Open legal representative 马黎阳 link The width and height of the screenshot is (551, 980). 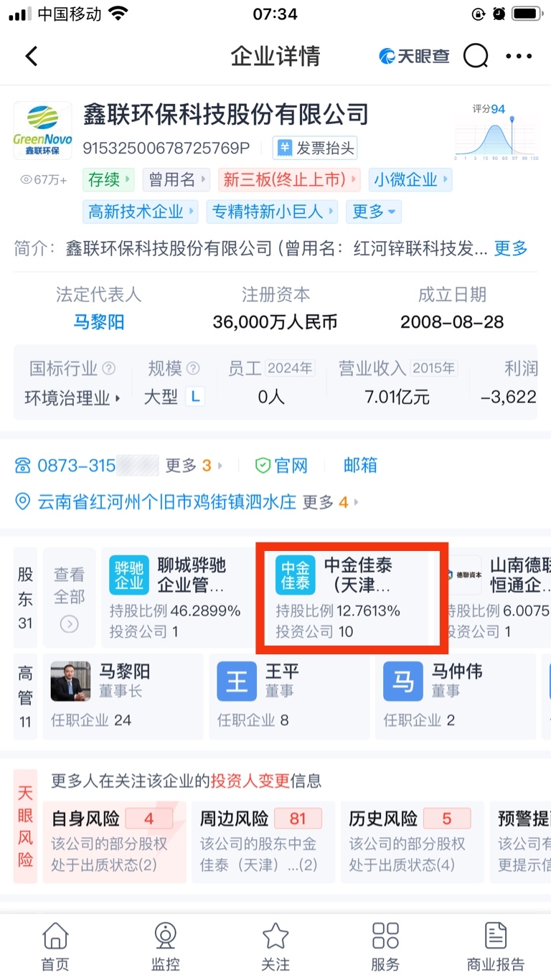[99, 322]
